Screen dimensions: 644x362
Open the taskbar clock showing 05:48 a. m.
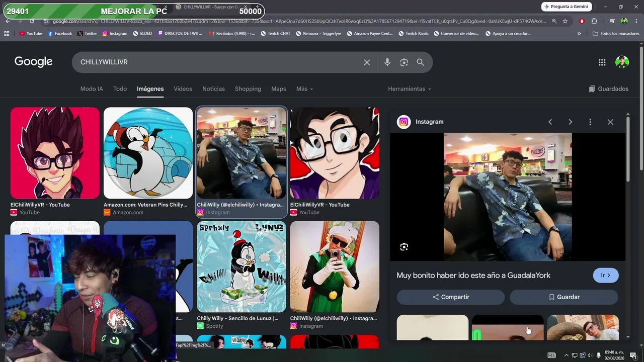[x=615, y=355]
